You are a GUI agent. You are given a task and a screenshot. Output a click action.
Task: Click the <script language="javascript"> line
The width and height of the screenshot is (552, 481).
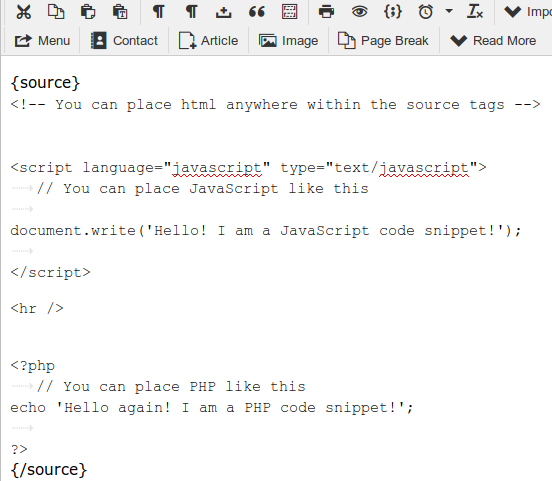click(x=248, y=168)
